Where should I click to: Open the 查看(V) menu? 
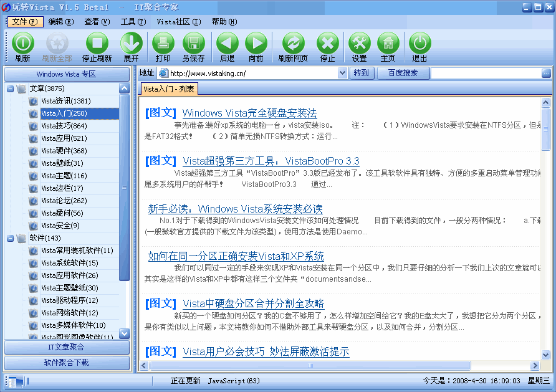coord(97,22)
